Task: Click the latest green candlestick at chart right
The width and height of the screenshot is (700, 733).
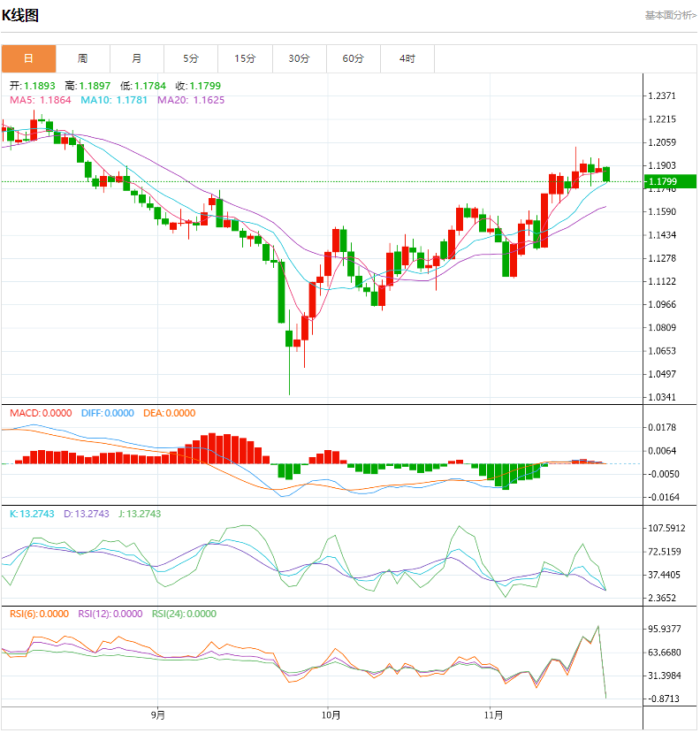Action: pyautogui.click(x=606, y=174)
